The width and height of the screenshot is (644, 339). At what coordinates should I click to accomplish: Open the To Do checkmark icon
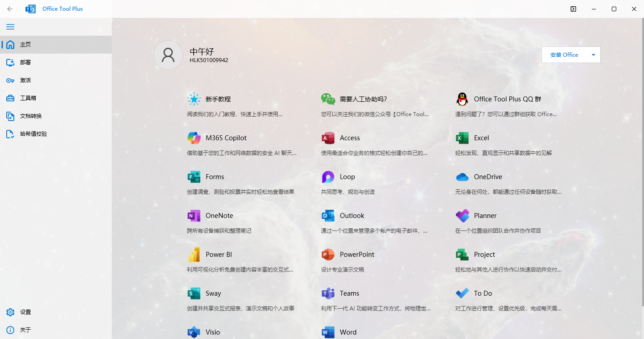click(x=462, y=293)
